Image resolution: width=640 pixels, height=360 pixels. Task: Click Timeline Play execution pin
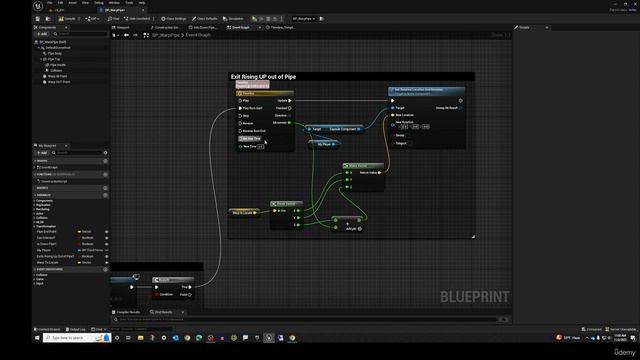240,100
